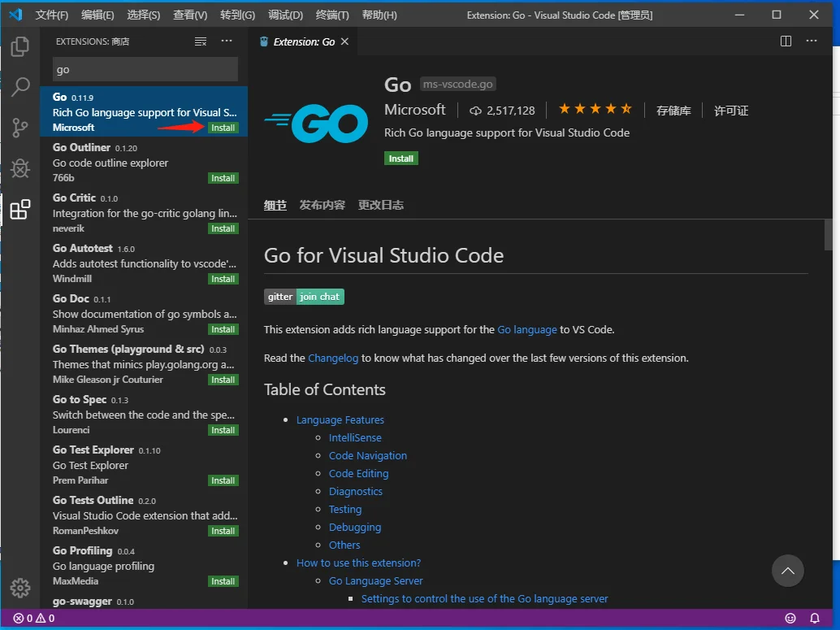The image size is (840, 630).
Task: Open the Go Language Server link
Action: (375, 580)
